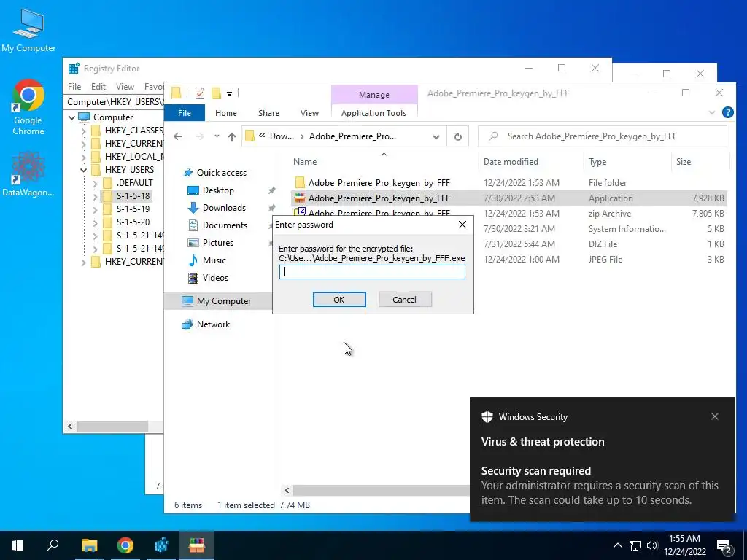
Task: Click OK in Enter password dialog
Action: [338, 300]
